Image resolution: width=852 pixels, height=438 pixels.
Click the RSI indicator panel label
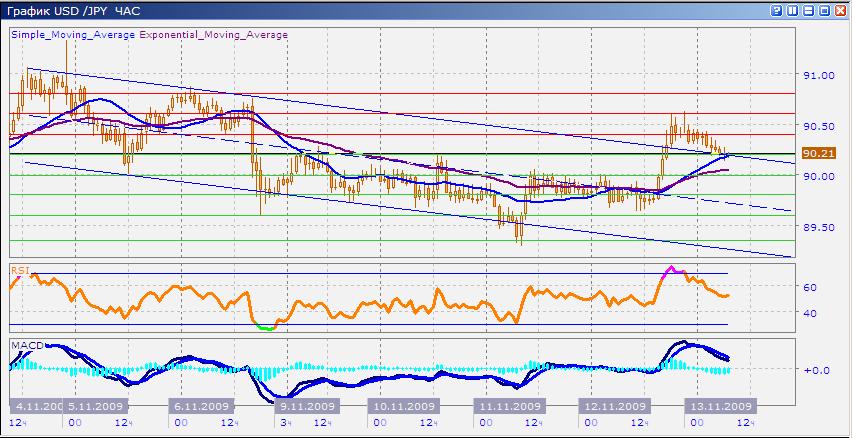point(19,269)
